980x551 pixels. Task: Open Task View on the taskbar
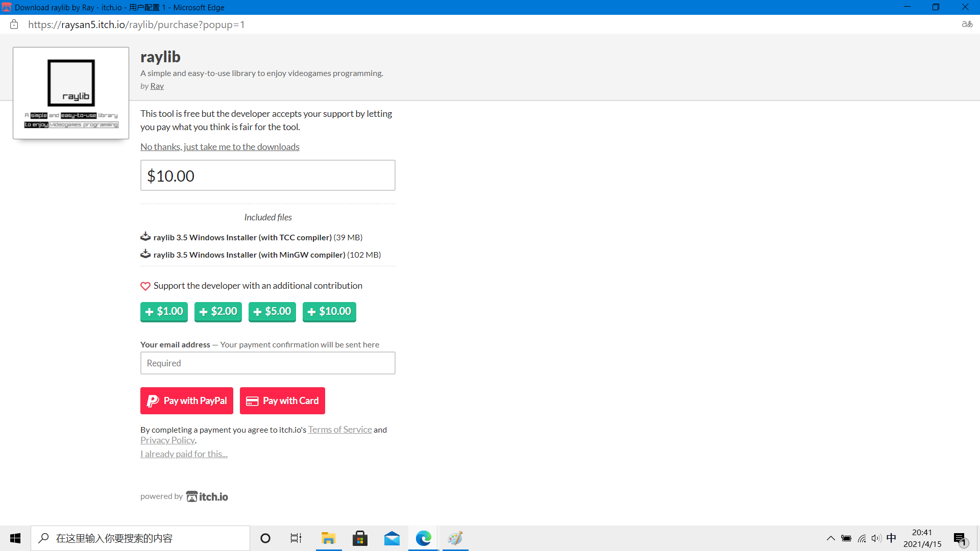point(296,538)
